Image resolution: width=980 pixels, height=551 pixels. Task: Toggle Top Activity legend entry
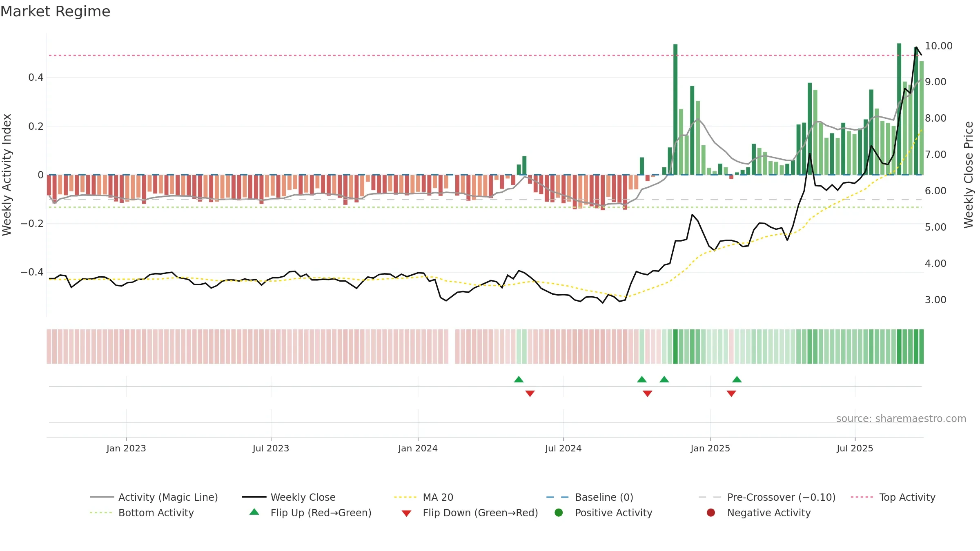893,497
